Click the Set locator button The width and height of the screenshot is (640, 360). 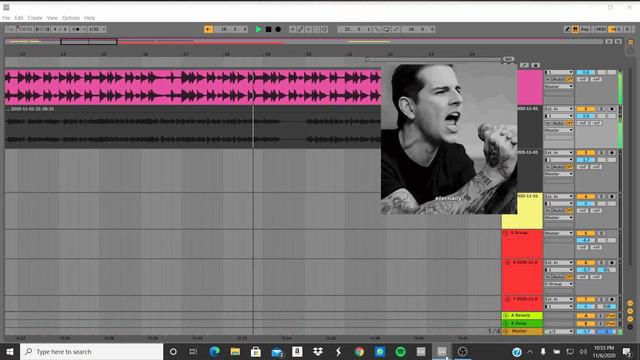(508, 59)
